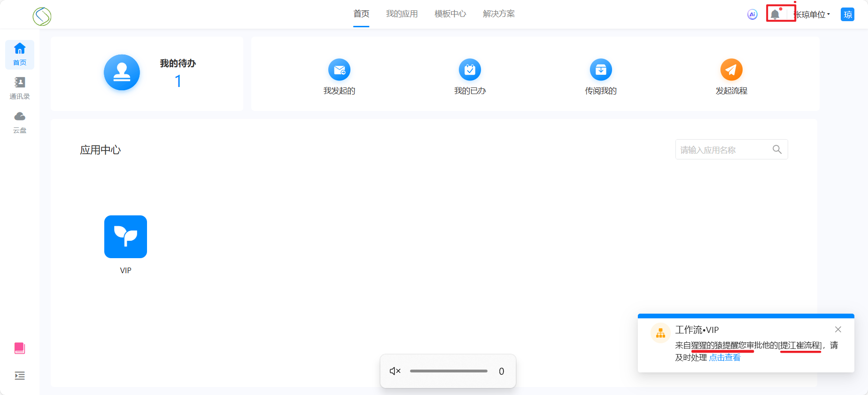Click the pink book help icon
Viewport: 868px width, 395px height.
(20, 348)
